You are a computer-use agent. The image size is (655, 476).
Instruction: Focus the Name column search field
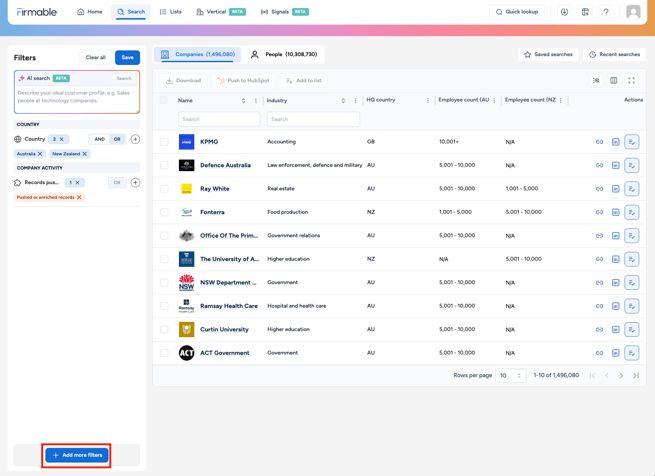(x=219, y=119)
